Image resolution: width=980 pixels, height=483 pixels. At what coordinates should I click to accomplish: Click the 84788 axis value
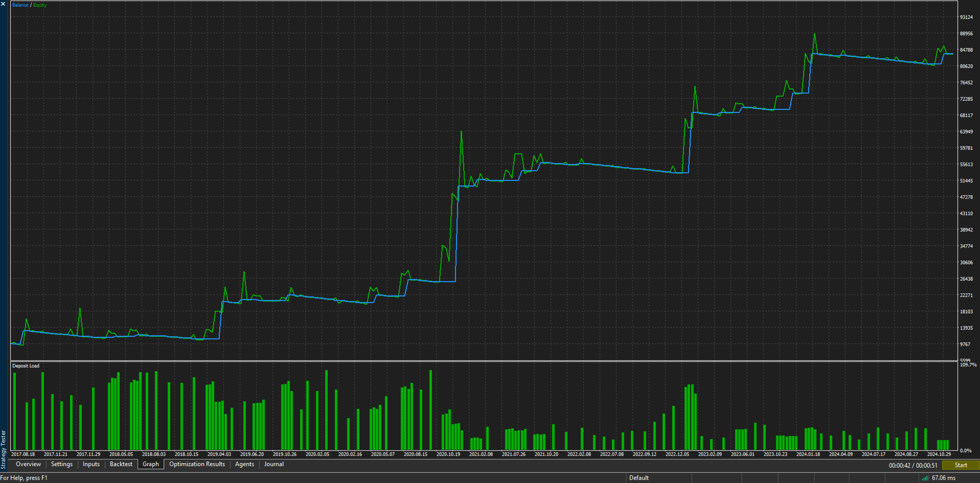[x=966, y=50]
